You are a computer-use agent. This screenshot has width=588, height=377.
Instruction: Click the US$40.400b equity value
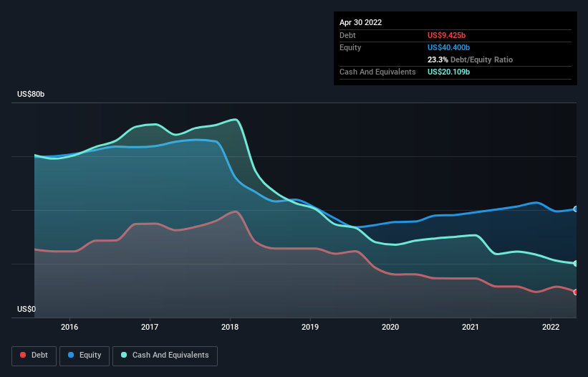[x=448, y=47]
